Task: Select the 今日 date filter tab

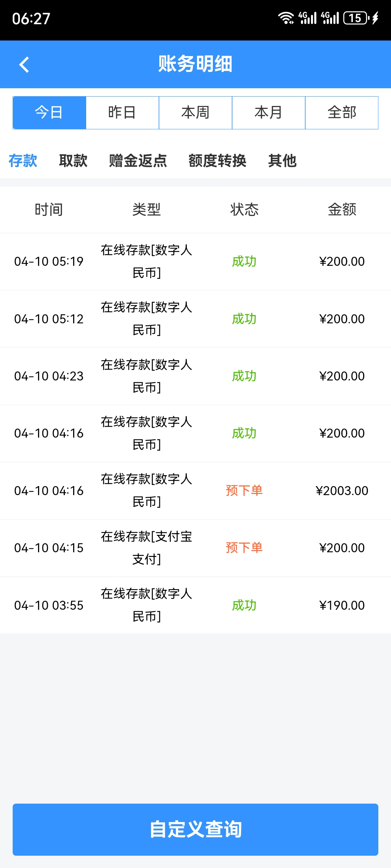Action: point(49,112)
